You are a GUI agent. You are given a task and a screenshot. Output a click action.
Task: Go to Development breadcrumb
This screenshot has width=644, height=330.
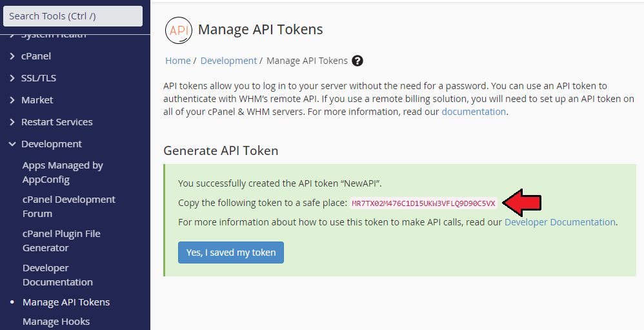(228, 61)
